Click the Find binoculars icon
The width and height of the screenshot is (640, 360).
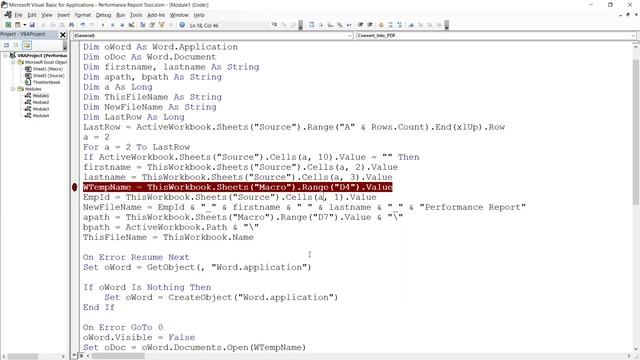point(71,25)
